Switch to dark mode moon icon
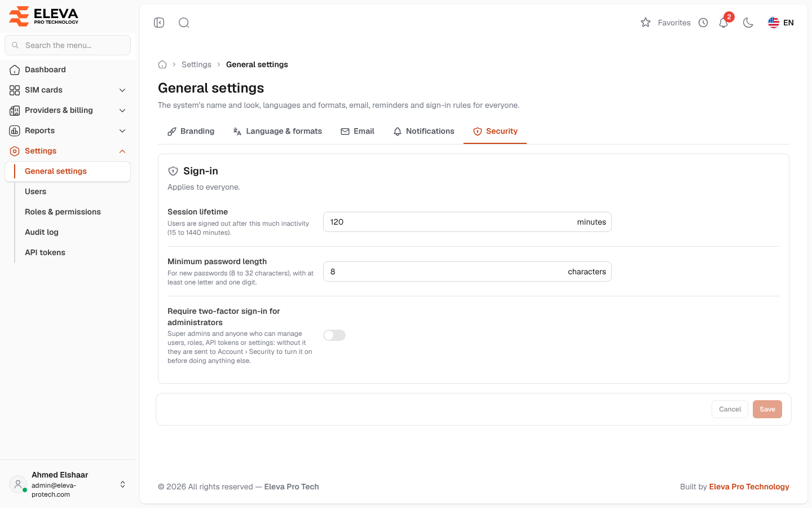 tap(748, 23)
